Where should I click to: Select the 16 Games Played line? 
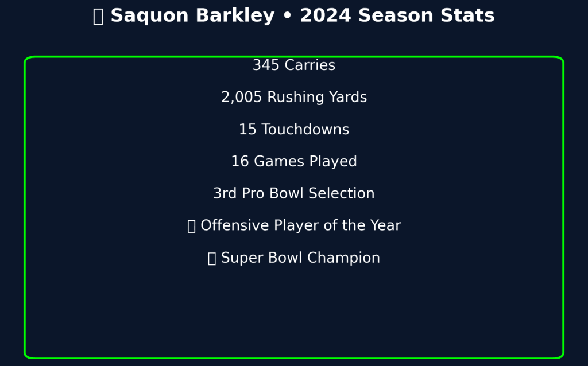(x=294, y=161)
